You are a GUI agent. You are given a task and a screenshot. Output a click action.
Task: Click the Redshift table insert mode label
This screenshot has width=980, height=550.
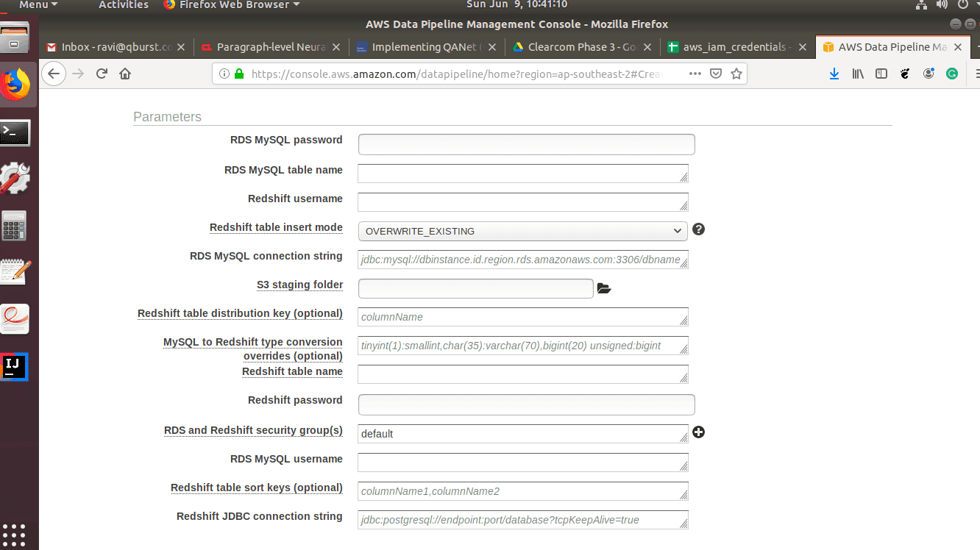(x=276, y=227)
